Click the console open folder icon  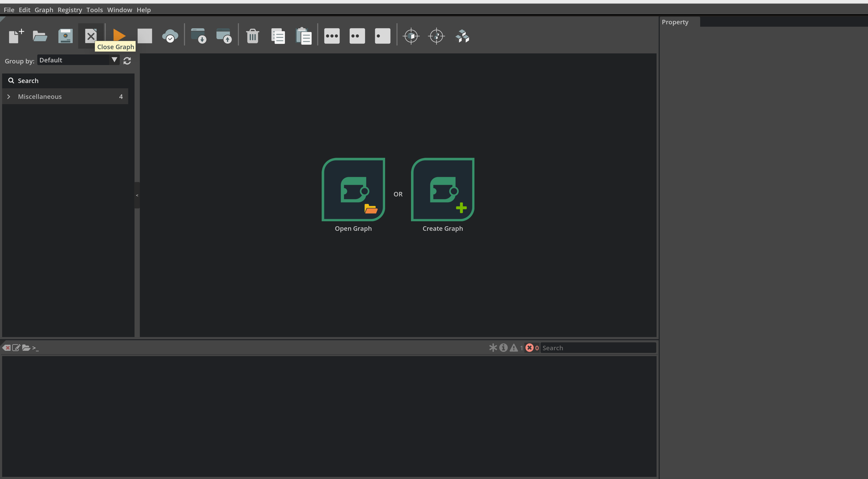[26, 348]
